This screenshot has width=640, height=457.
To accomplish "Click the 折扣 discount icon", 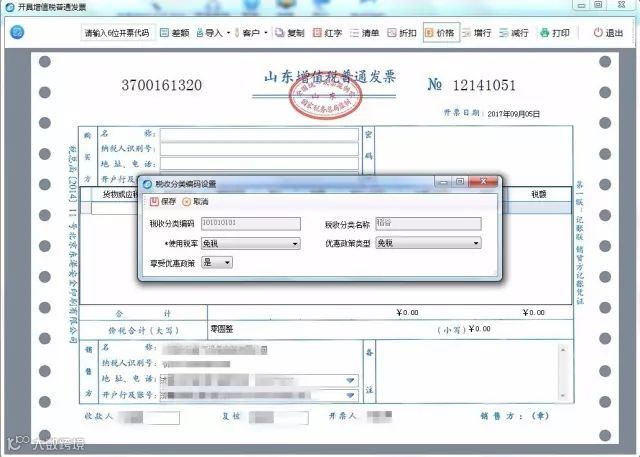I will coord(391,33).
